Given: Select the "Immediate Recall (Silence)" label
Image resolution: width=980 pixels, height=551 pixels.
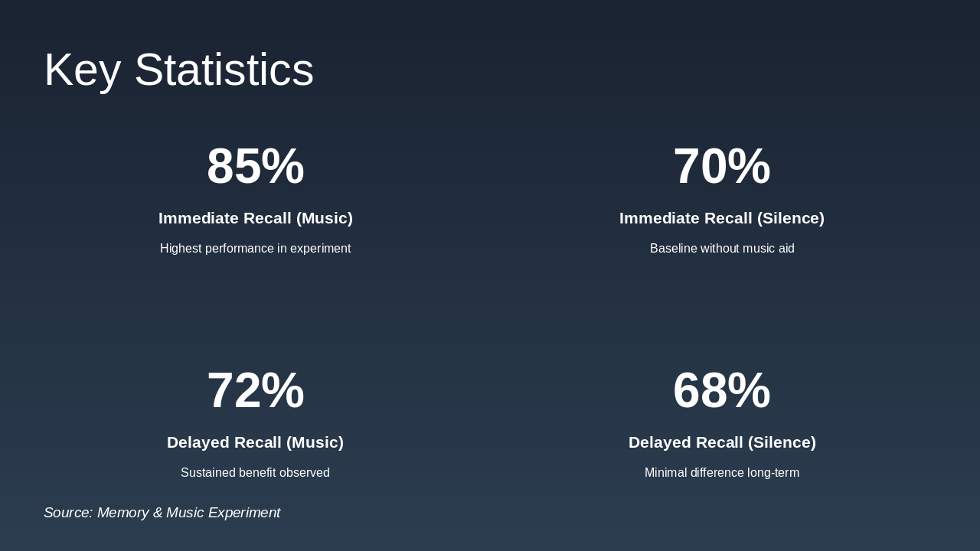Looking at the screenshot, I should pos(722,218).
